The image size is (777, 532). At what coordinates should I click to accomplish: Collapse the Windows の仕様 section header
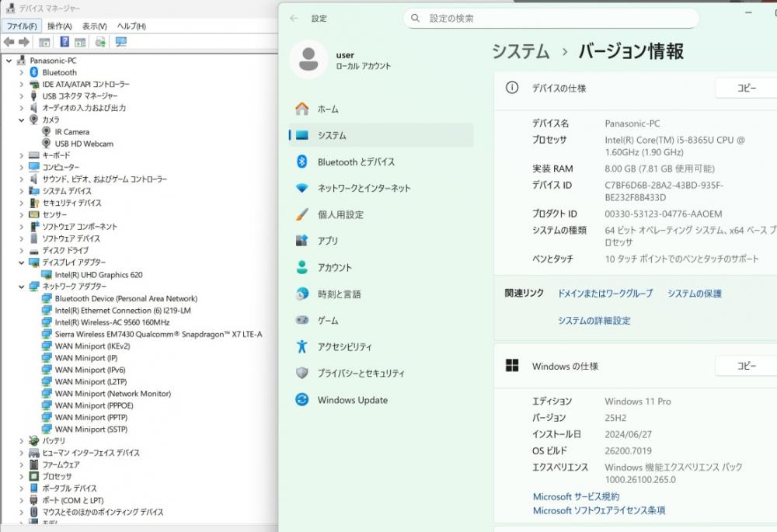[636, 366]
